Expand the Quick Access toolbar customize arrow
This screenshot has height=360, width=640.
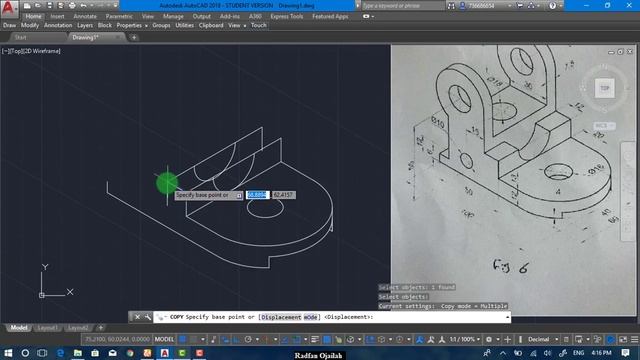[x=116, y=6]
